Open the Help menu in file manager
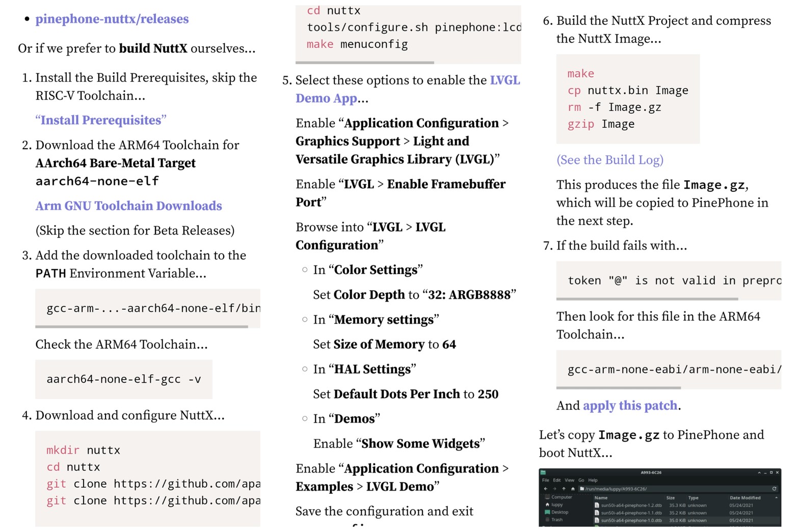 tap(593, 480)
